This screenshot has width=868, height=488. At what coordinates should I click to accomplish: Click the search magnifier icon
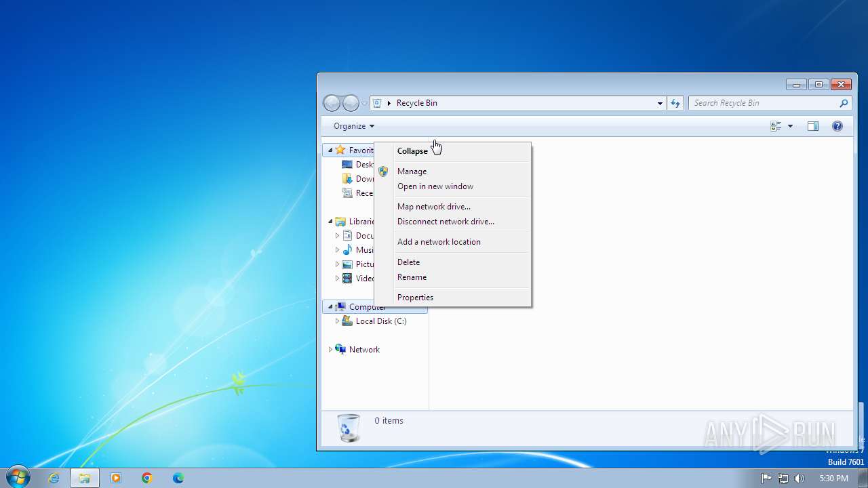tap(844, 103)
